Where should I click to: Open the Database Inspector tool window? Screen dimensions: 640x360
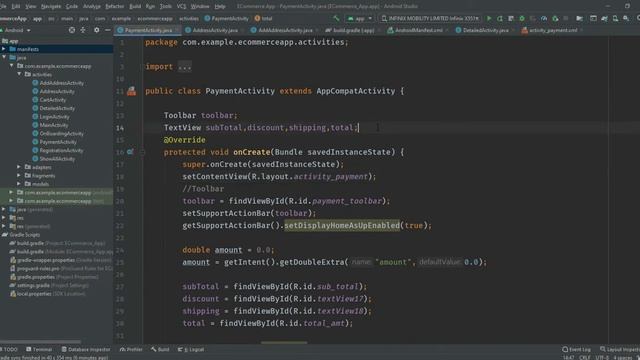click(86, 349)
